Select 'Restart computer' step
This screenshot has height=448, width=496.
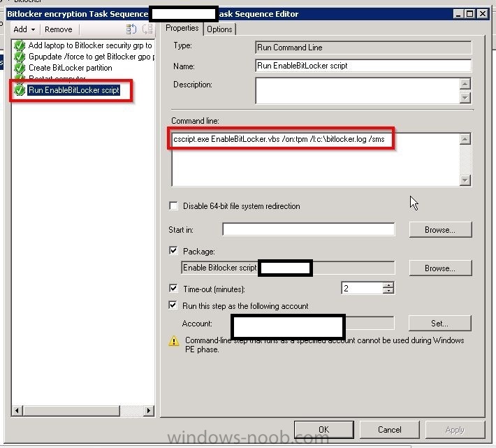57,78
